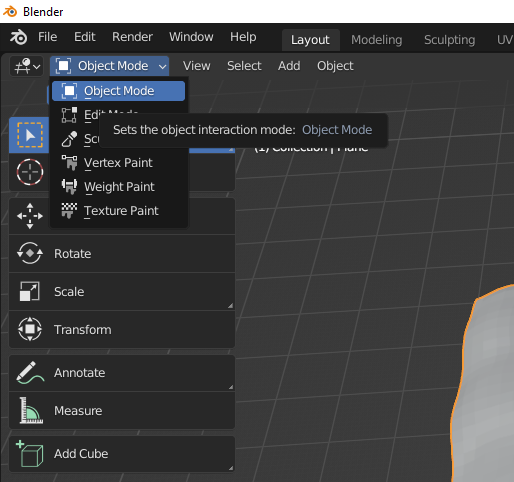Viewport: 514px width, 482px height.
Task: Choose Texture Paint mode
Action: 118,211
